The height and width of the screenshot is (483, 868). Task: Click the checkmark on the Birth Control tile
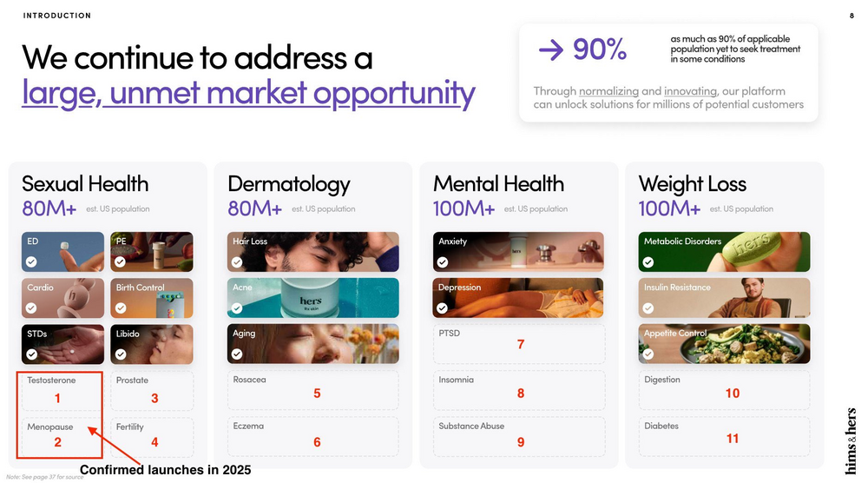tap(121, 308)
